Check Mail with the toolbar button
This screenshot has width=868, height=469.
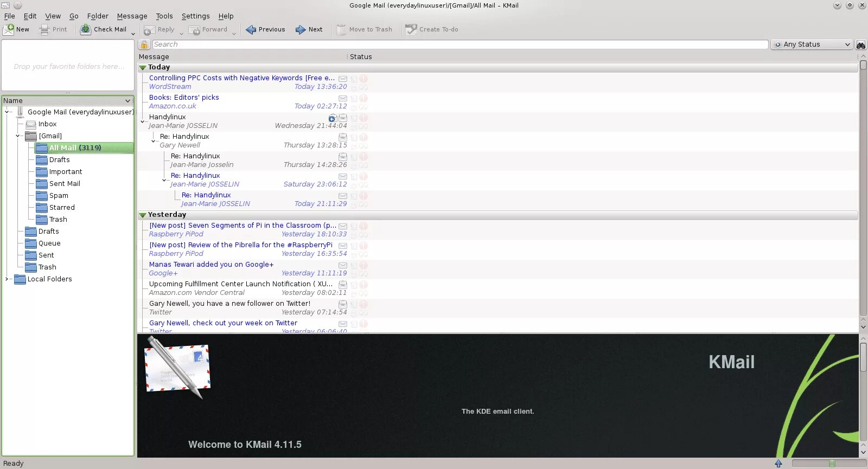point(104,29)
